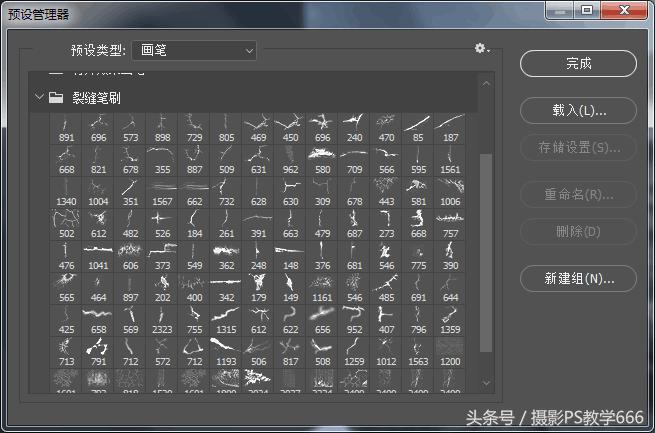Pick brush preset 485
The width and height of the screenshot is (655, 433).
[386, 289]
